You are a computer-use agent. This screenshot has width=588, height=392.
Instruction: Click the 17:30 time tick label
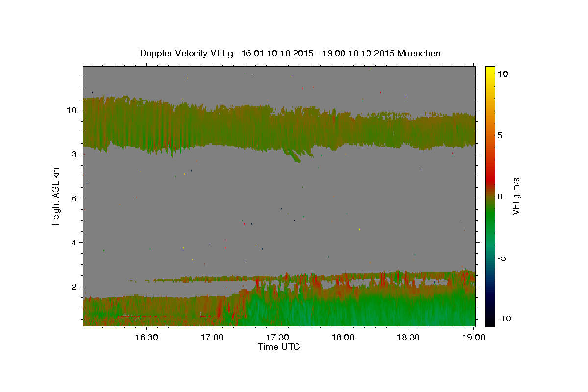point(277,337)
